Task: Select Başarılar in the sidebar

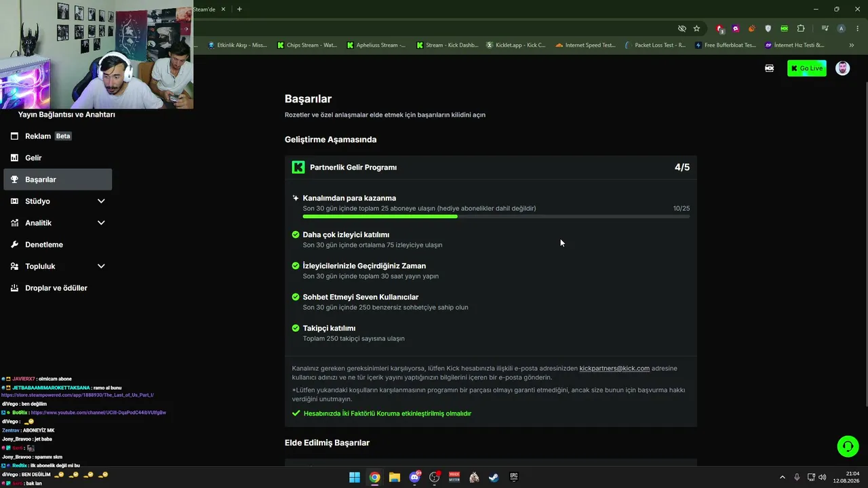Action: tap(58, 180)
